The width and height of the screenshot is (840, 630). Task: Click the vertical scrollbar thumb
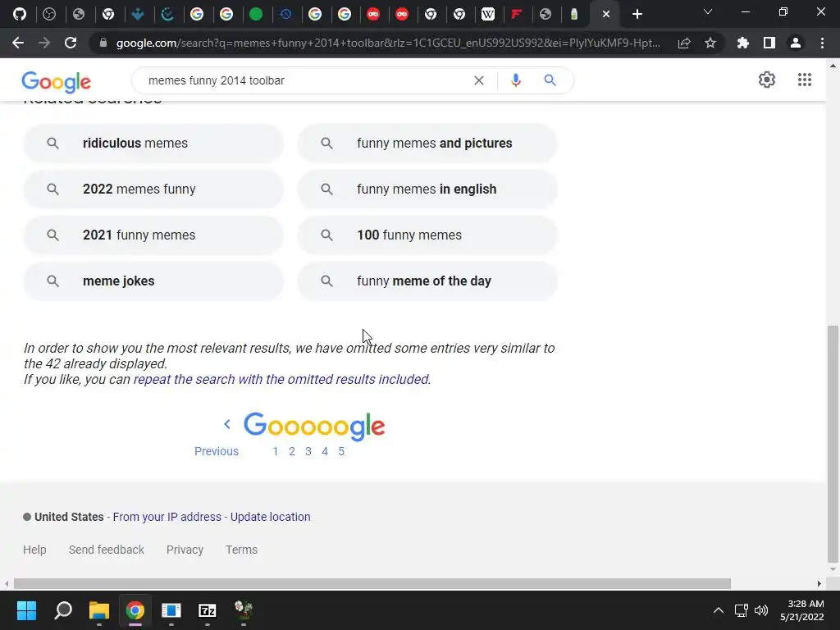(833, 442)
